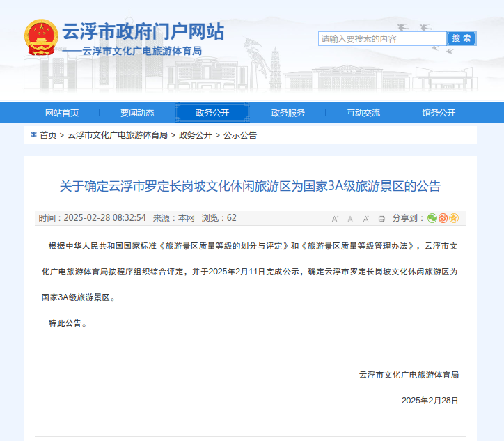Screen dimensions: 504x441
Task: Reset font size with middle A icon
Action: [350, 219]
